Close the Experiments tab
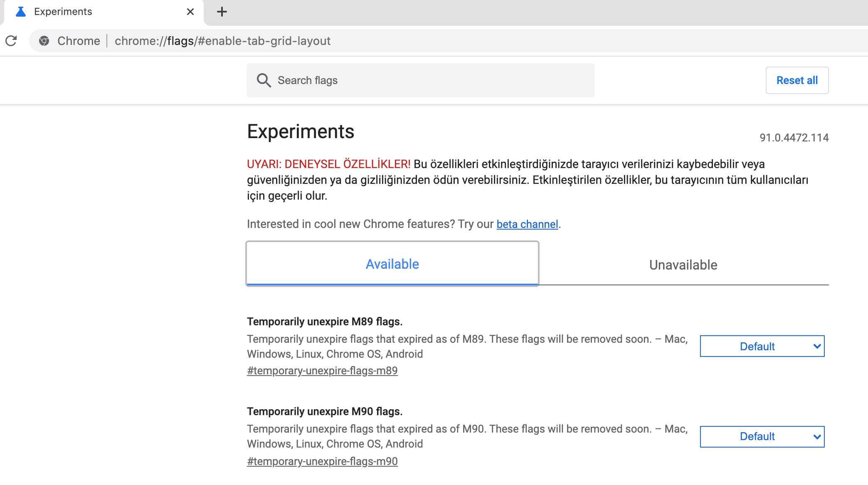The width and height of the screenshot is (868, 485). (x=190, y=12)
